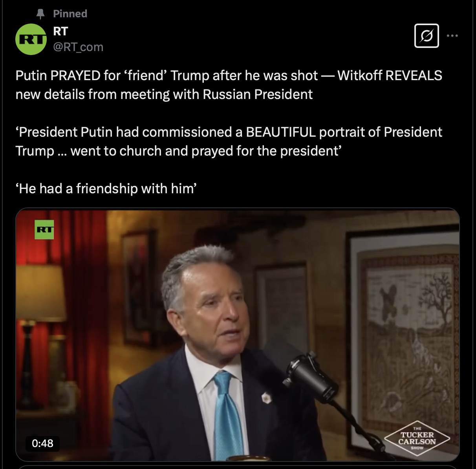Click the Tucker Carlson Show logo watermark

417,438
